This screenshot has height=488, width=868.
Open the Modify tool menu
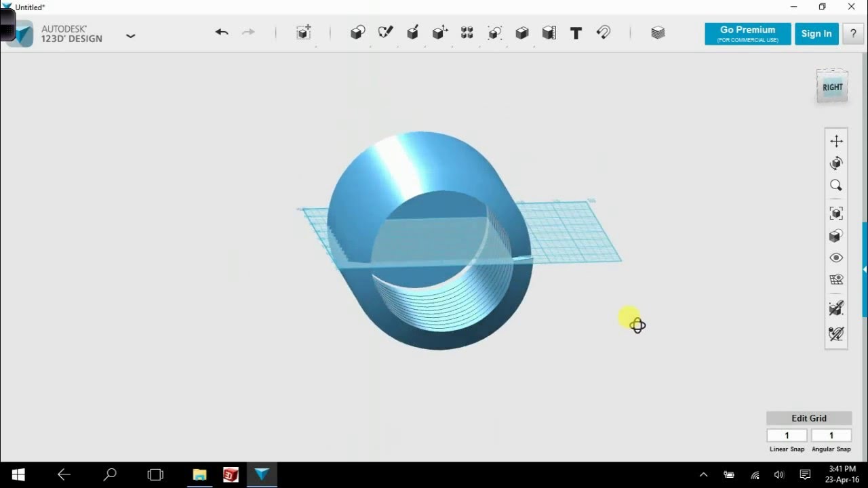(x=440, y=33)
